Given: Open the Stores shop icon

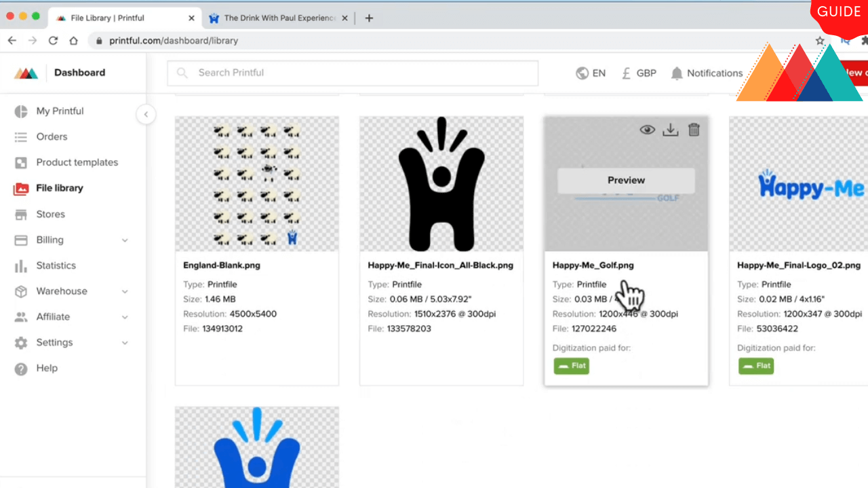Looking at the screenshot, I should [x=21, y=214].
